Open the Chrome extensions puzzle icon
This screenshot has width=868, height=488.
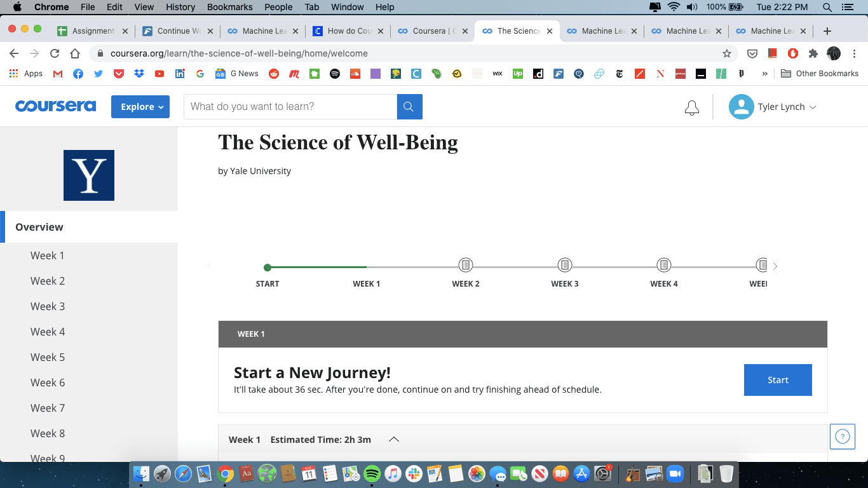tap(813, 53)
